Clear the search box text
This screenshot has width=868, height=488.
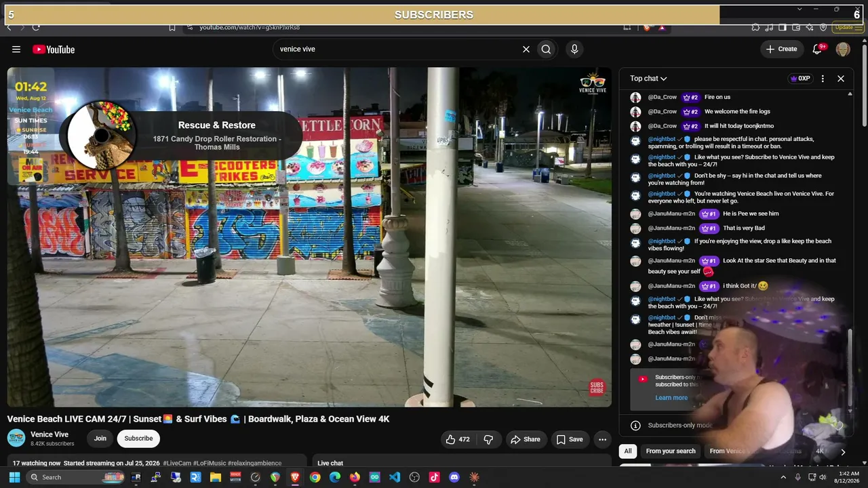pos(526,49)
